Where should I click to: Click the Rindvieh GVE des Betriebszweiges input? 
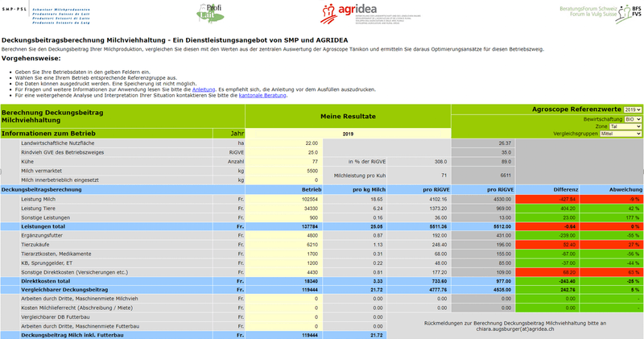(284, 152)
